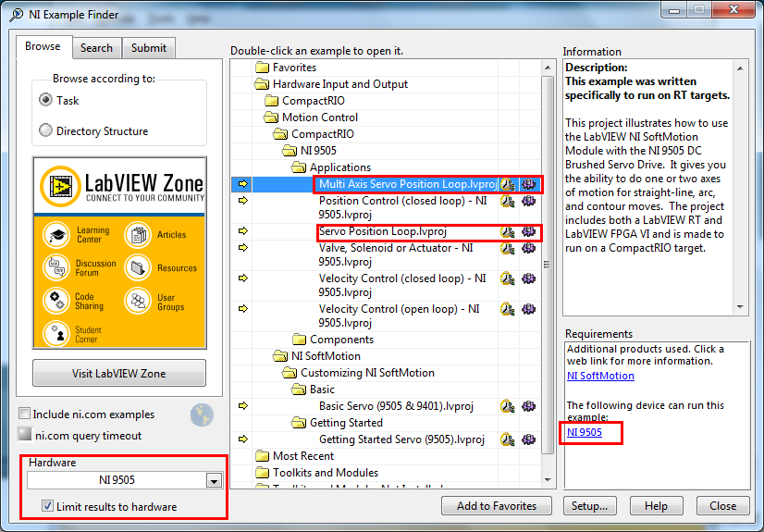Viewport: 764px width, 532px height.
Task: Click the ni.com globe icon
Action: (202, 415)
